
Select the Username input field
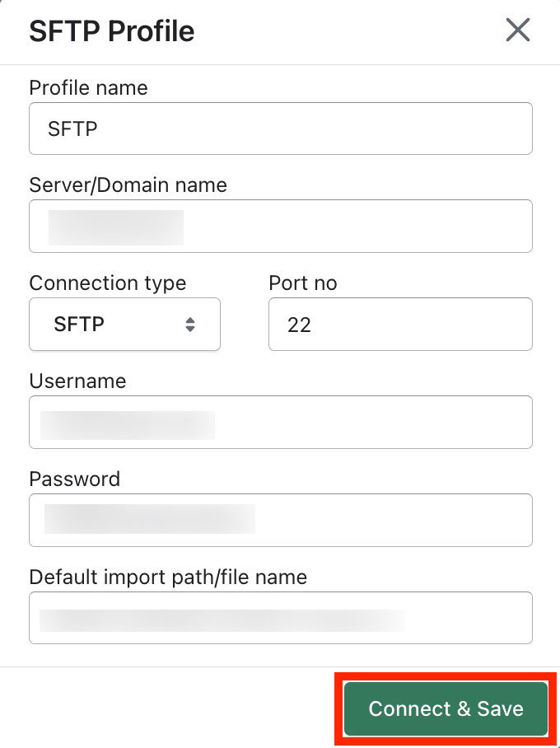pos(281,422)
